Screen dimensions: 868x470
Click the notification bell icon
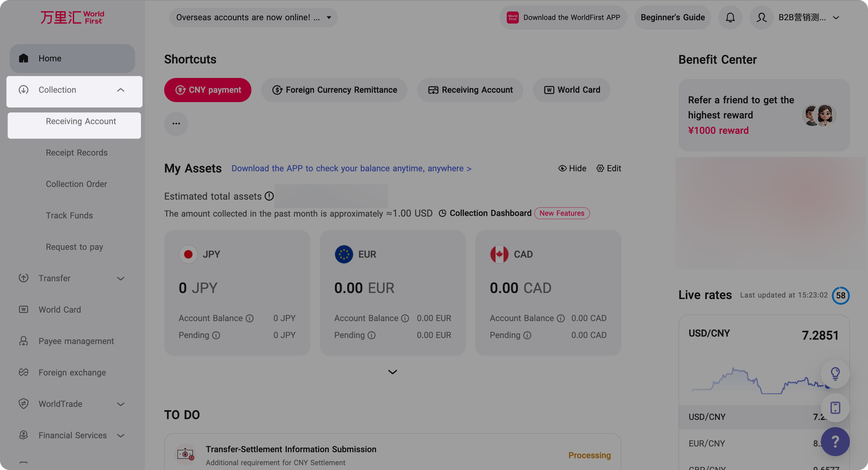click(x=730, y=18)
